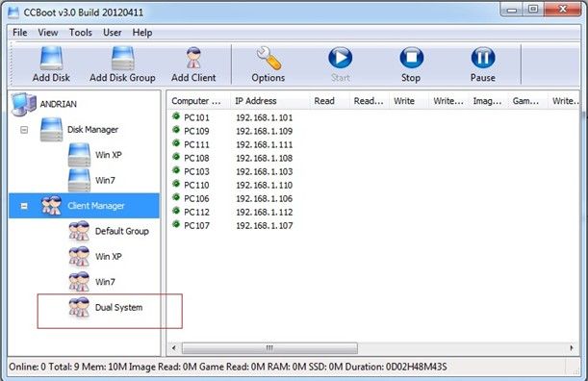Select the PC103 client name
This screenshot has height=381, width=588.
pyautogui.click(x=196, y=172)
